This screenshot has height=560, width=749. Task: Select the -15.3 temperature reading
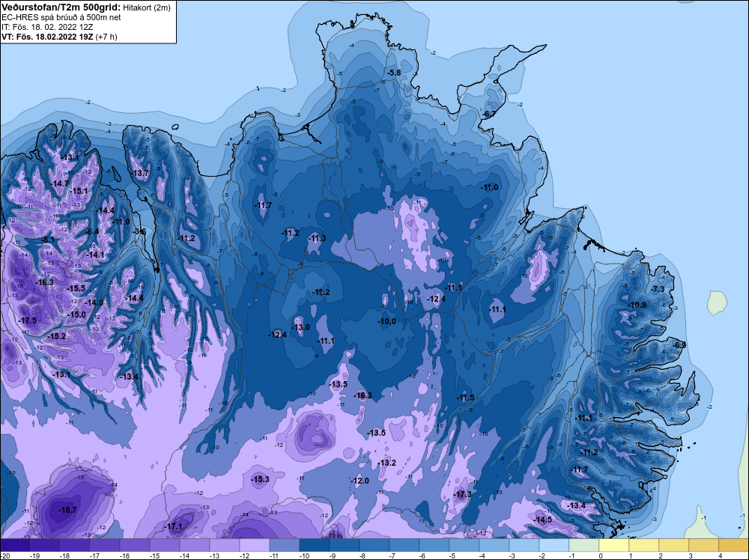pyautogui.click(x=260, y=479)
